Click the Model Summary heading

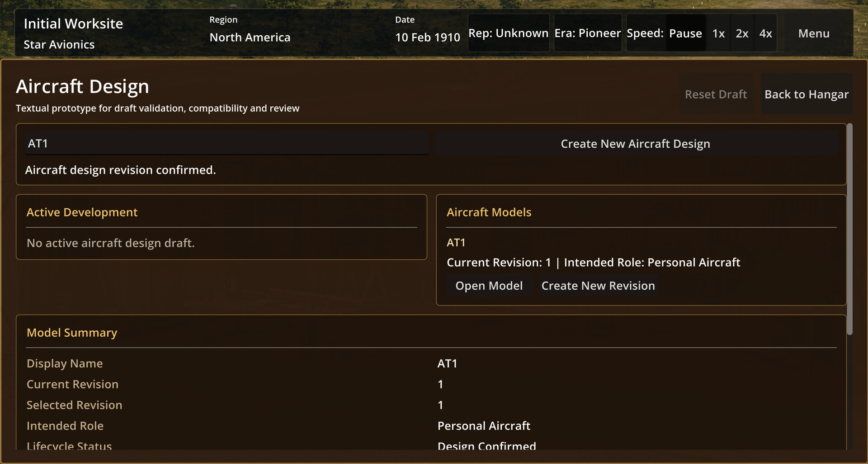72,333
